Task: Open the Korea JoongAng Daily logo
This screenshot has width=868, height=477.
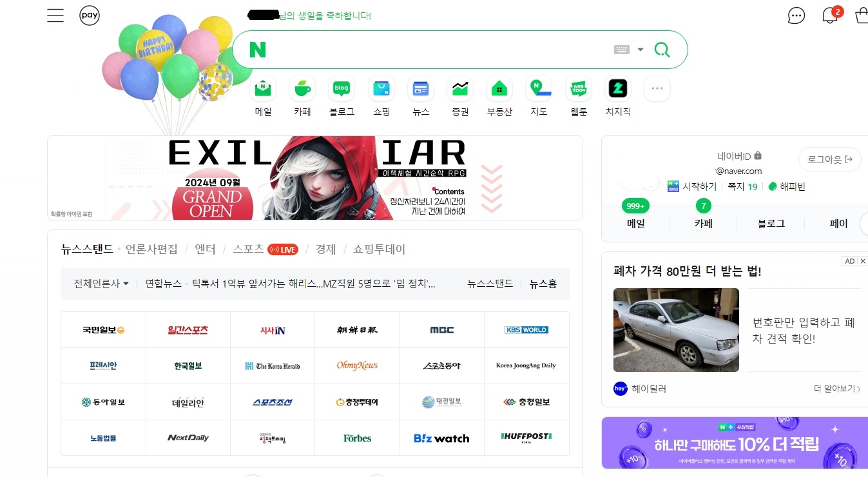Action: (526, 366)
